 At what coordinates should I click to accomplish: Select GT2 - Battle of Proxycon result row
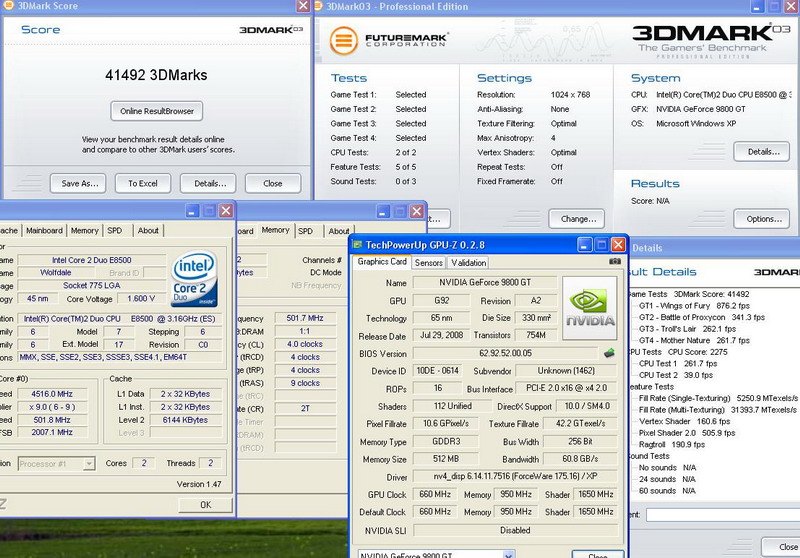coord(702,317)
